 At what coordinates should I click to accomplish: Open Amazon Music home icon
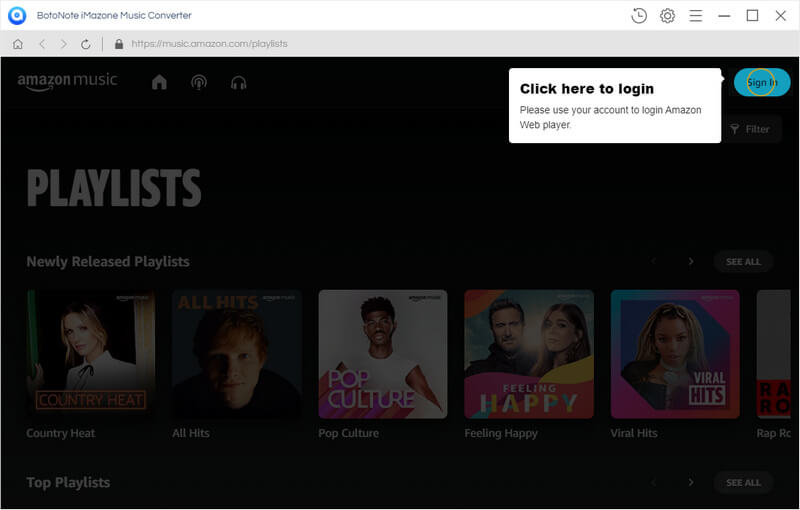[x=159, y=82]
